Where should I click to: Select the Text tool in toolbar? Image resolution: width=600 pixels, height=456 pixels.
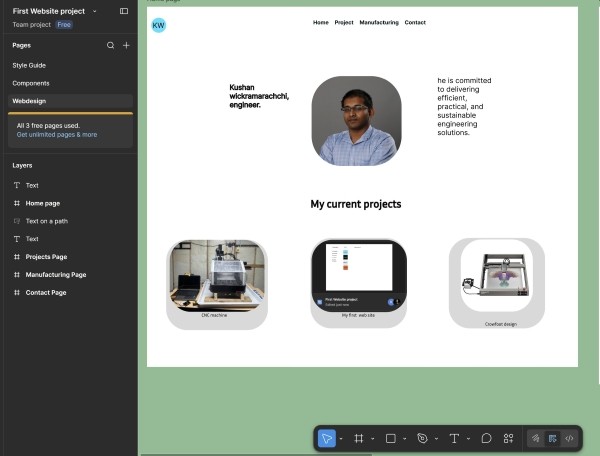(x=454, y=438)
